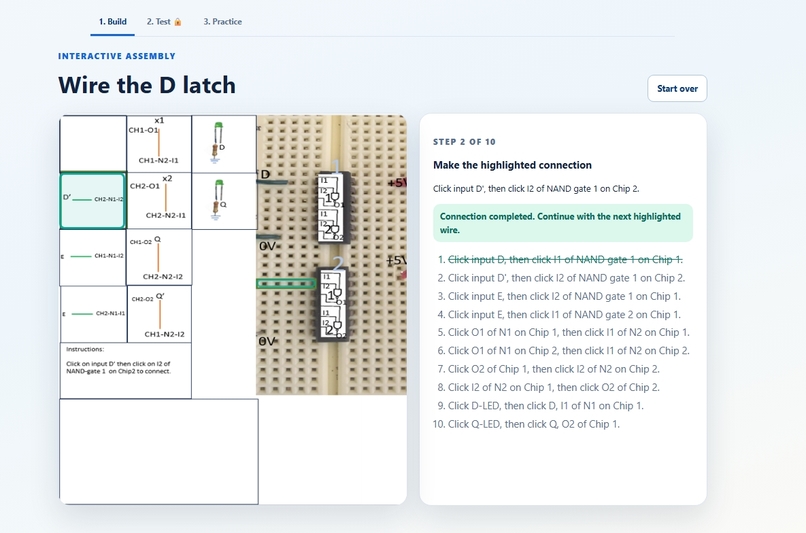Open the locked Test tab
806x533 pixels.
163,22
